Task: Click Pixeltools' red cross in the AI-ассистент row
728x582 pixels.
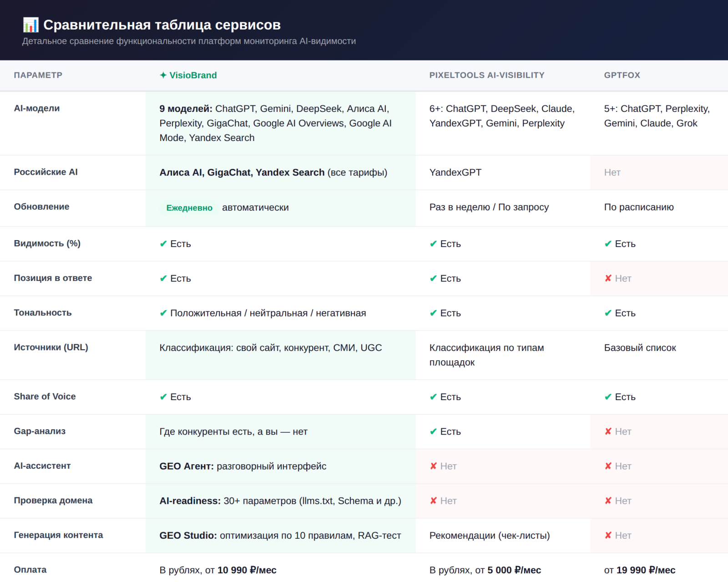Action: pyautogui.click(x=433, y=466)
